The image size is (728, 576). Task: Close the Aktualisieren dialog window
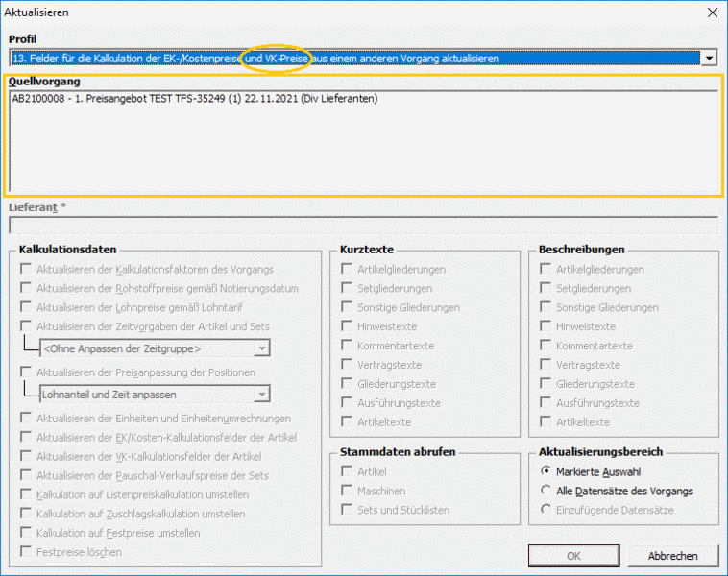coord(713,12)
